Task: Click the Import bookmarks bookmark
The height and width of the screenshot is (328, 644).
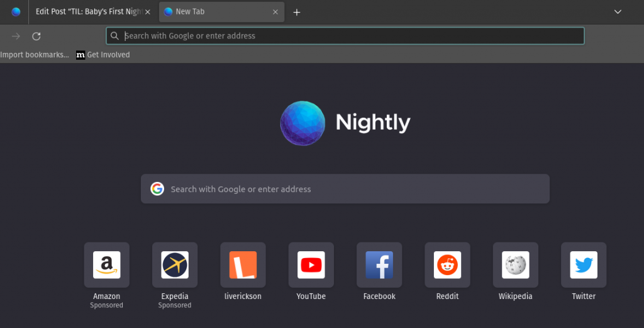Action: pyautogui.click(x=35, y=55)
